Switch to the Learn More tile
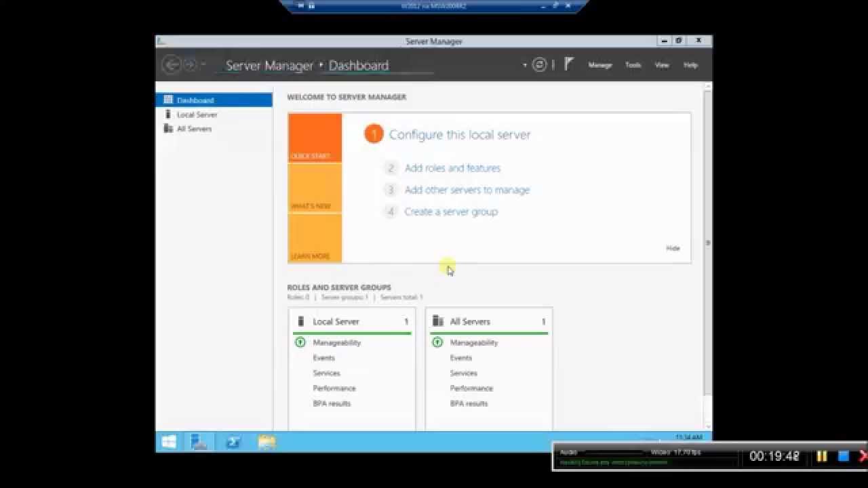Viewport: 868px width, 488px height. pos(315,238)
